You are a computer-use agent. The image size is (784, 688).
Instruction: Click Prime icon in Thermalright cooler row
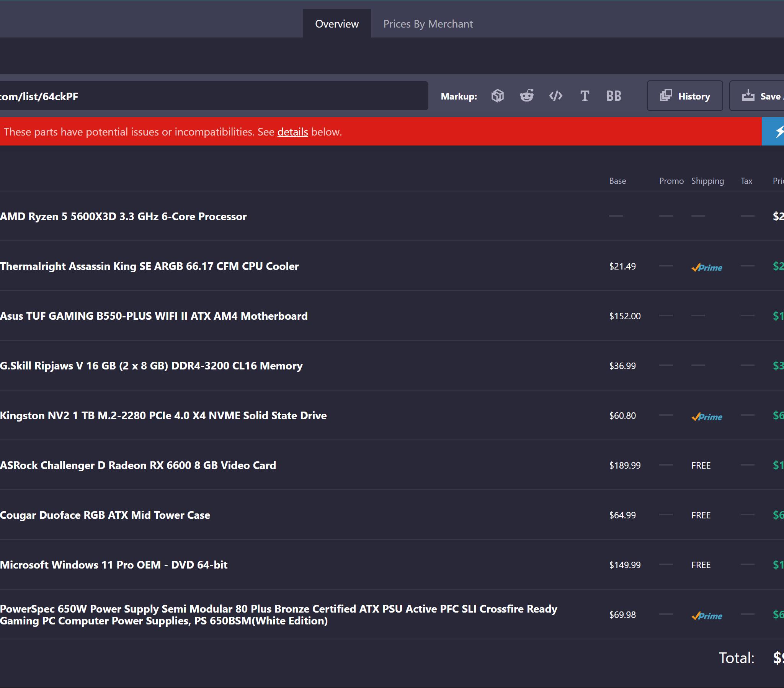click(707, 267)
